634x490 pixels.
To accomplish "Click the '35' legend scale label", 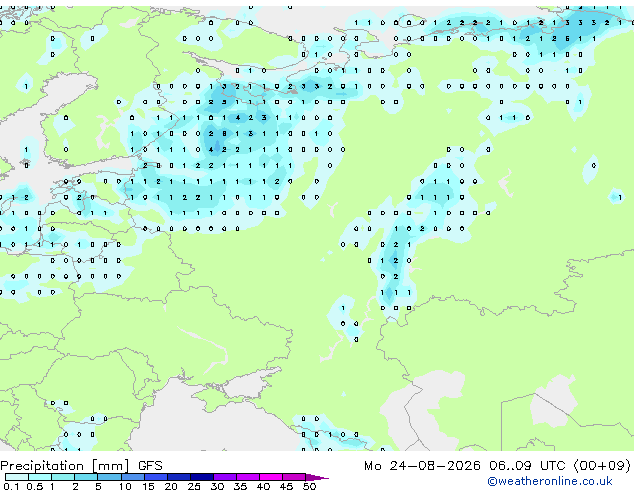I will [240, 486].
